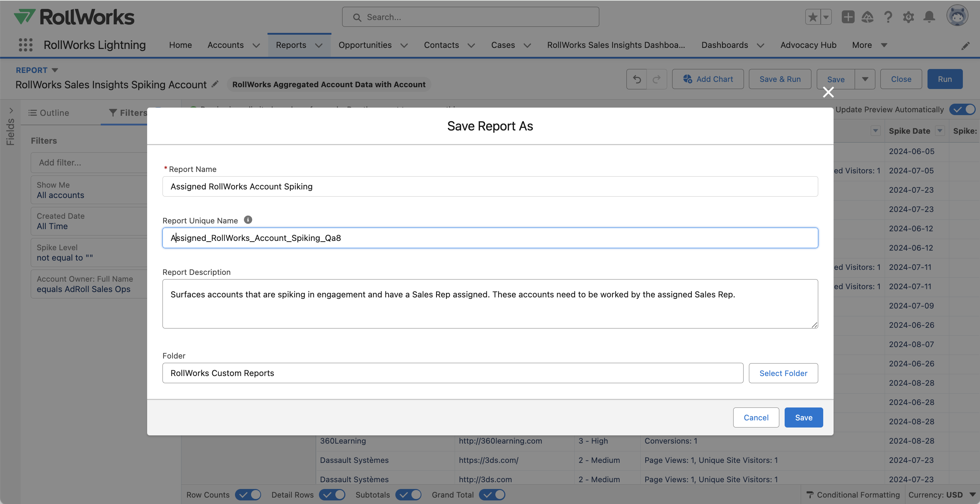Screen dimensions: 980x504
Task: Open the user profile avatar
Action: [x=957, y=16]
